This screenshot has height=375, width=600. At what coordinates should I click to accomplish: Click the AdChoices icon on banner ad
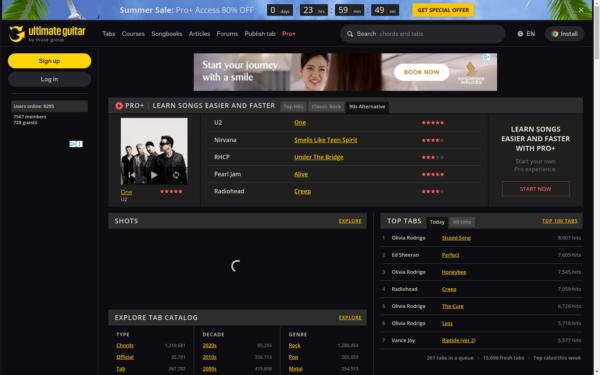pos(487,57)
